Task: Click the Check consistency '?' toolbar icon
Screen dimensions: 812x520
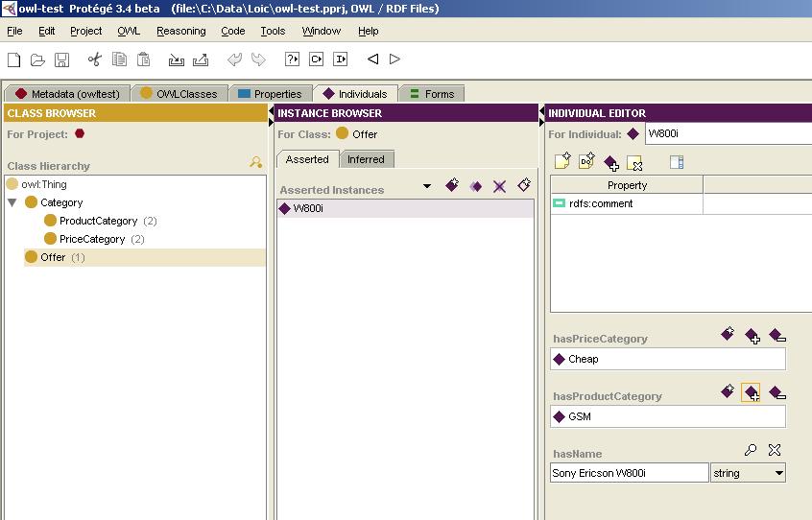Action: tap(292, 59)
